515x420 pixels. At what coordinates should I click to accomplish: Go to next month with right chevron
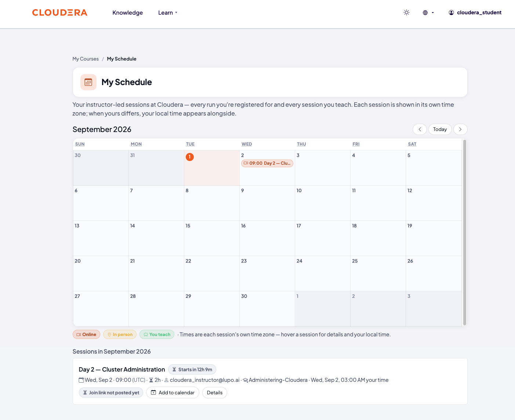460,129
